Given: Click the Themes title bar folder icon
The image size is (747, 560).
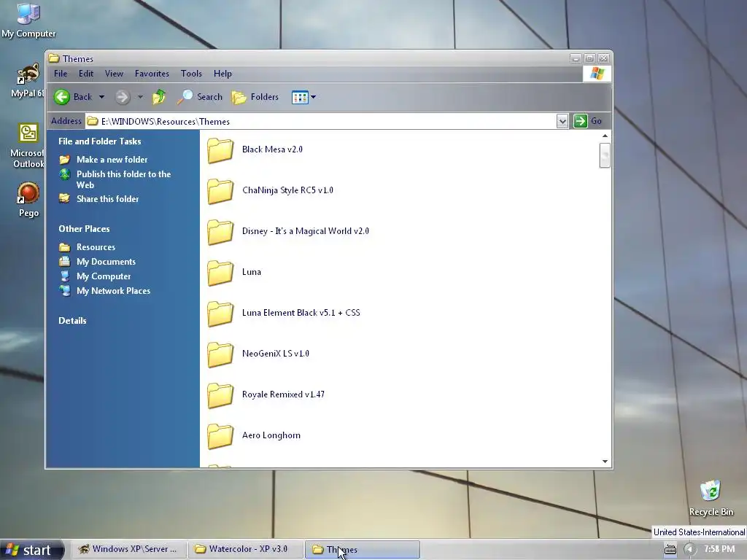Looking at the screenshot, I should pyautogui.click(x=54, y=58).
